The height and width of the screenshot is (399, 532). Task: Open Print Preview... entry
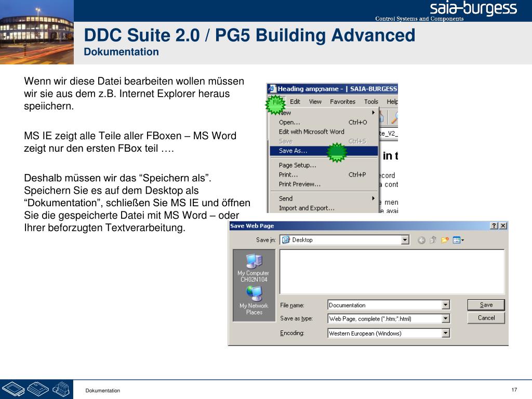[x=324, y=184]
